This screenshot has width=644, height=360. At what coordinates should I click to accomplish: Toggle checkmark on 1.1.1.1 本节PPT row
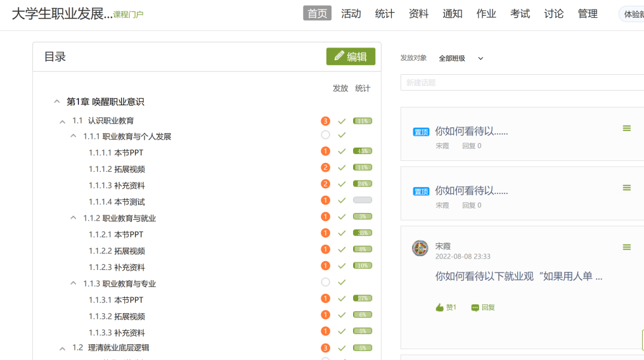(342, 151)
